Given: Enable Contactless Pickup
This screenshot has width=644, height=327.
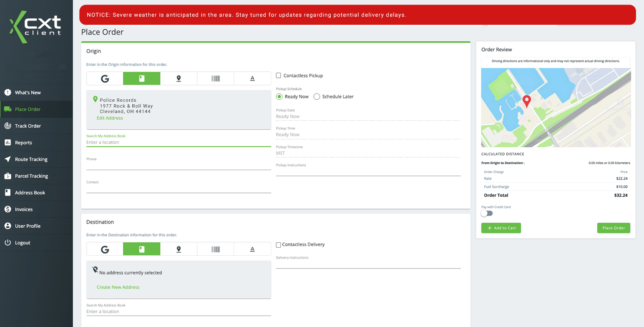Looking at the screenshot, I should point(278,75).
